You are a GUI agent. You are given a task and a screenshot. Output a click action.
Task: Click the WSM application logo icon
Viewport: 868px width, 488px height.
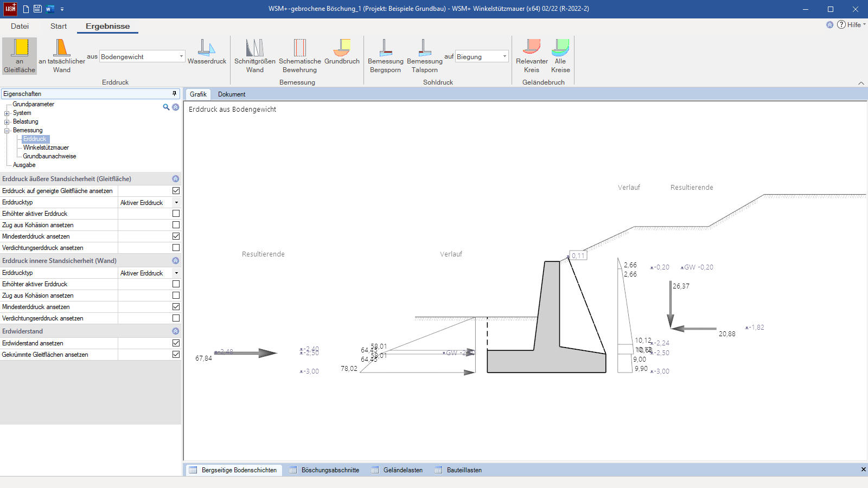10,9
